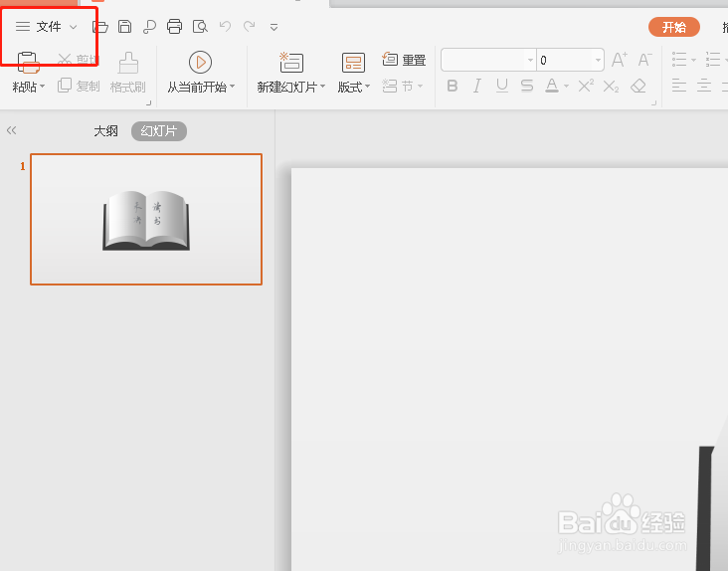Collapse the slide panel with double chevron
The image size is (728, 571).
coord(12,130)
